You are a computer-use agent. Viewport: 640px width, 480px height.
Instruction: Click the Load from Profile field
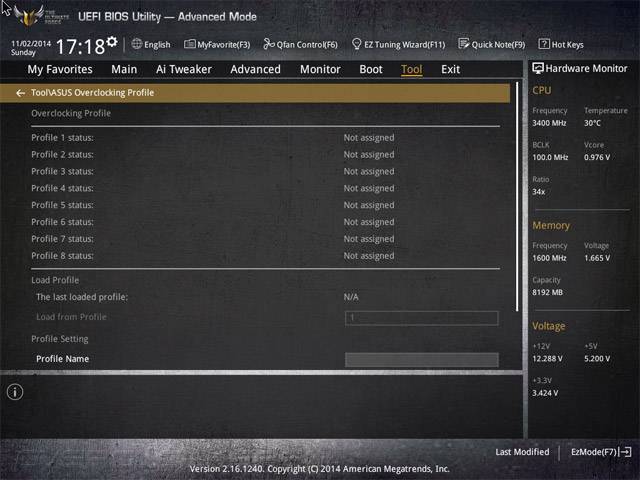pyautogui.click(x=422, y=318)
